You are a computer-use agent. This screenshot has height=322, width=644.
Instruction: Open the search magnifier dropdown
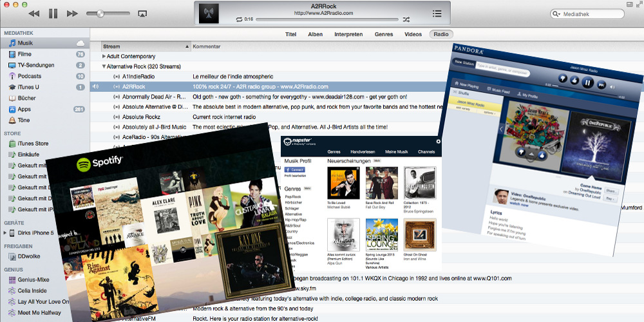556,14
